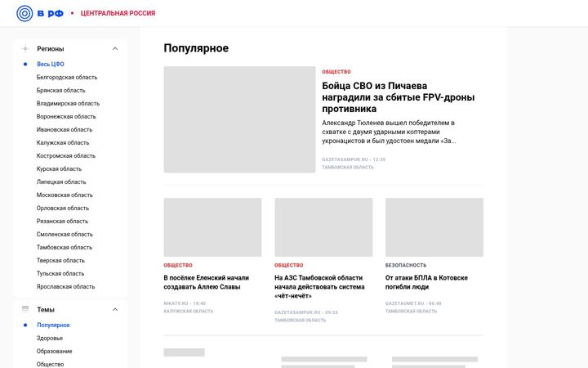Open headline На АЗС Тамбовской области
The image size is (588, 368).
319,287
